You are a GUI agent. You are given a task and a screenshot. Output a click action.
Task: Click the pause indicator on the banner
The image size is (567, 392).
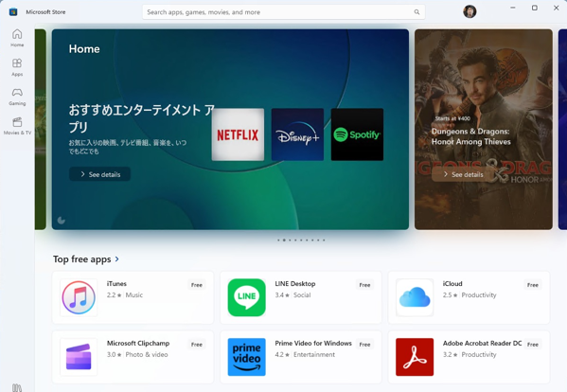click(x=62, y=221)
